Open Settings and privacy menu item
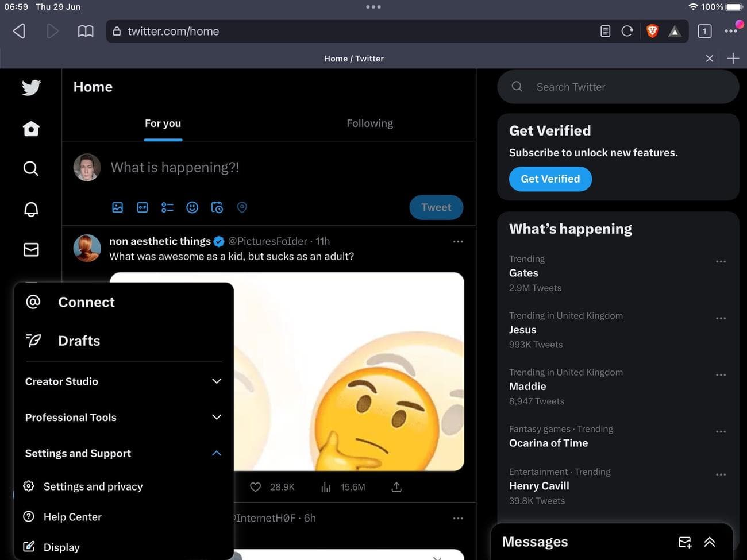747x560 pixels. click(x=93, y=486)
